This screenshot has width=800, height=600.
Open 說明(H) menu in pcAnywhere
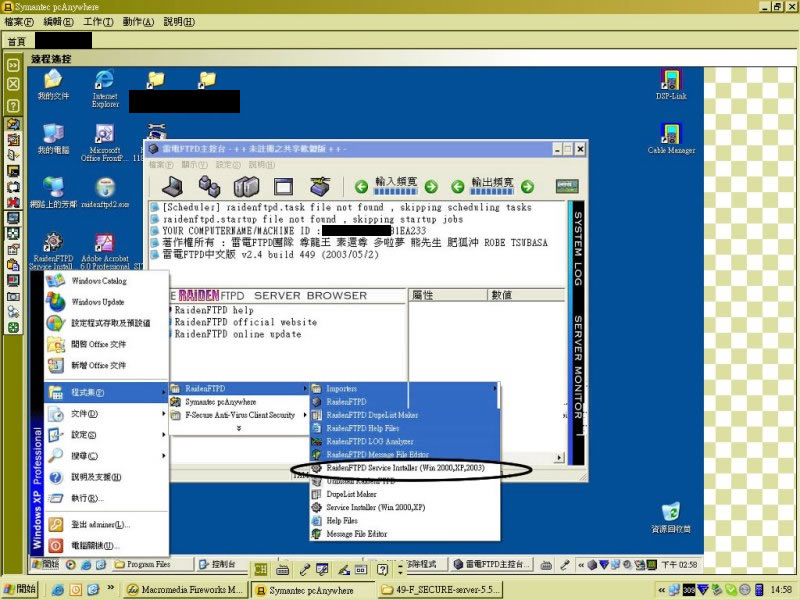(179, 22)
